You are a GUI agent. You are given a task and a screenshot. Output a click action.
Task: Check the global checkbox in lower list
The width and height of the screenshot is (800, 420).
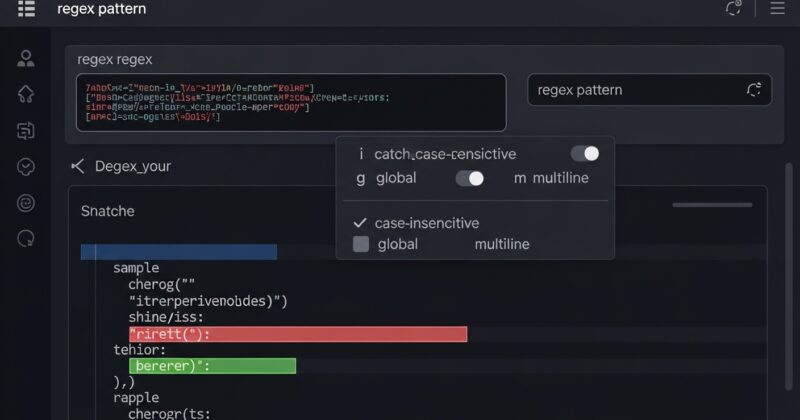pyautogui.click(x=361, y=244)
